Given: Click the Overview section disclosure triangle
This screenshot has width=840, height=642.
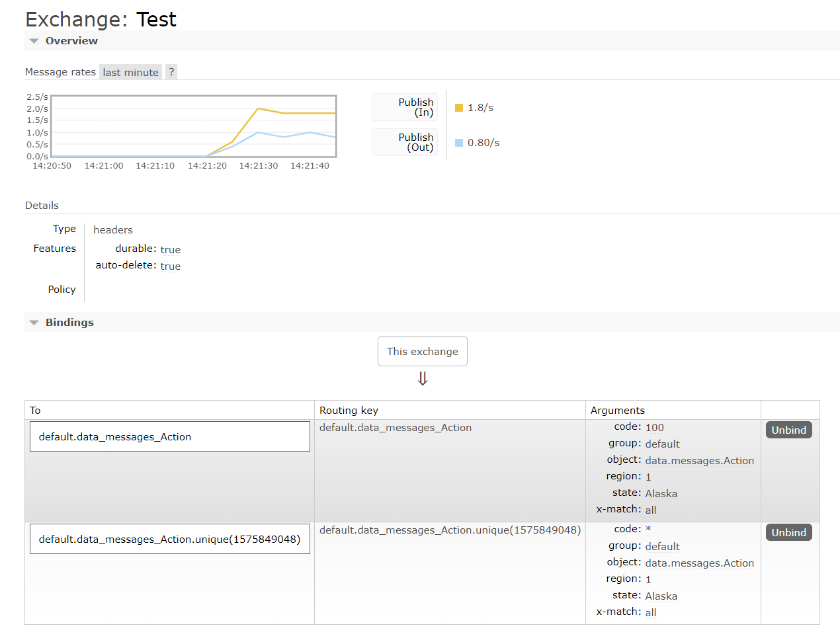Looking at the screenshot, I should [34, 40].
